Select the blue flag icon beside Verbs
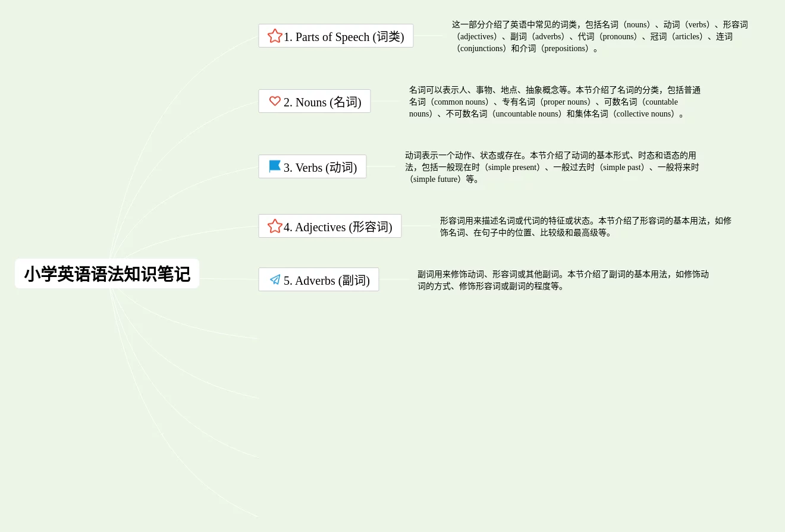 click(275, 166)
